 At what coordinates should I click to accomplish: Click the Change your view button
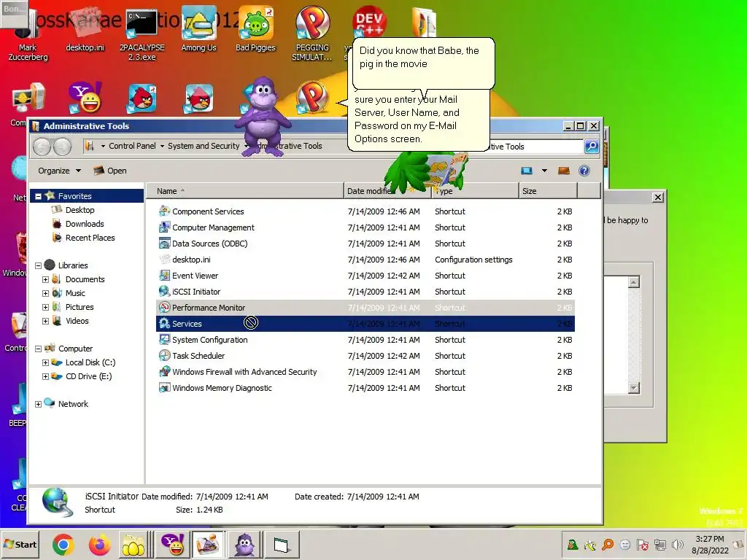(x=527, y=171)
